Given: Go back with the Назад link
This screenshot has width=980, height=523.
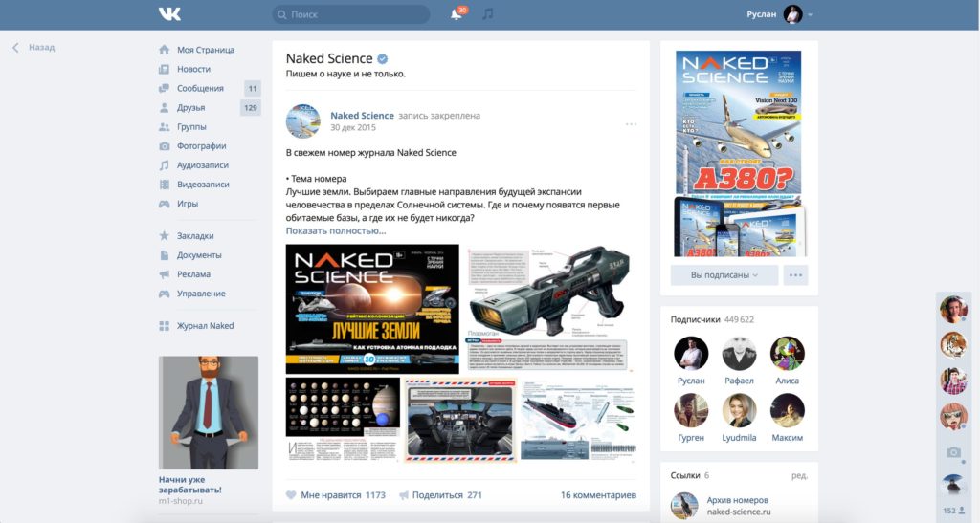Looking at the screenshot, I should [x=33, y=48].
